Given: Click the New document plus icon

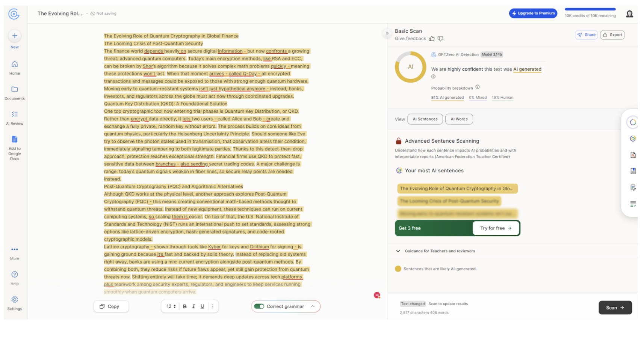Looking at the screenshot, I should 15,36.
